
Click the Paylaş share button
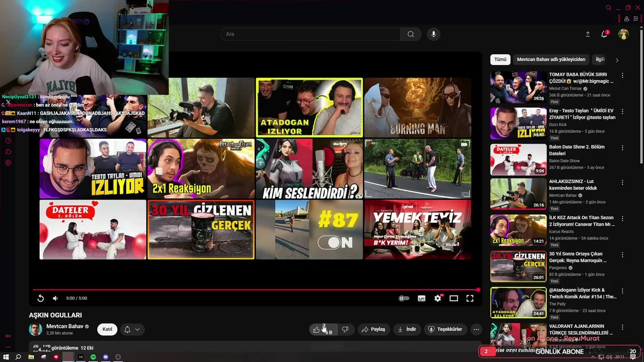(x=373, y=329)
